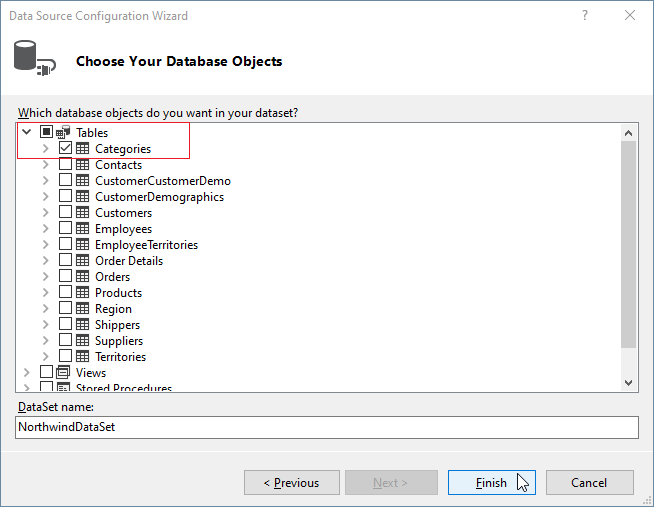Check the Region table checkbox
The height and width of the screenshot is (507, 654).
coord(65,308)
